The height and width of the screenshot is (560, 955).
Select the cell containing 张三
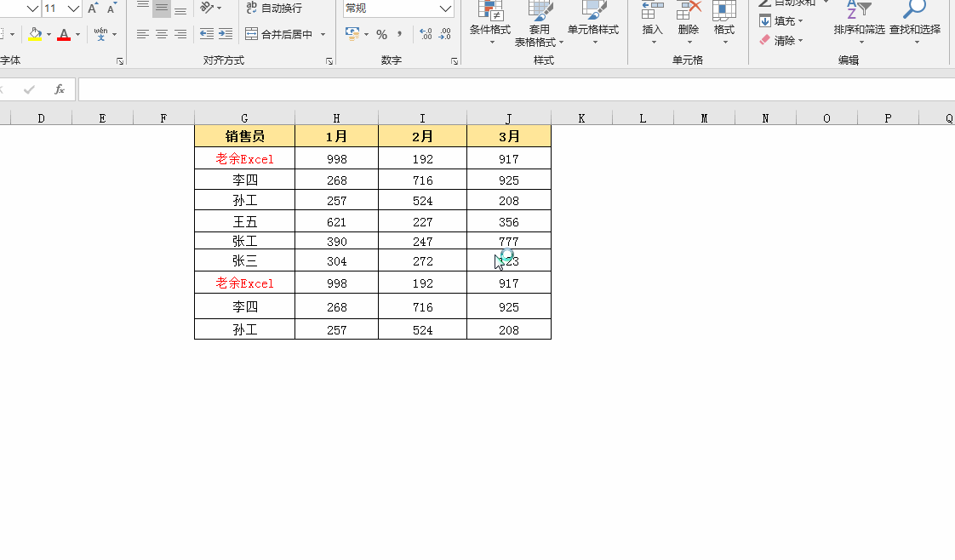click(245, 260)
